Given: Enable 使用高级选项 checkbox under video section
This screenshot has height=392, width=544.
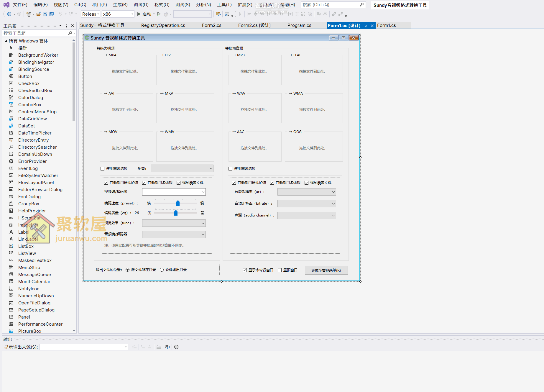Looking at the screenshot, I should coord(103,169).
